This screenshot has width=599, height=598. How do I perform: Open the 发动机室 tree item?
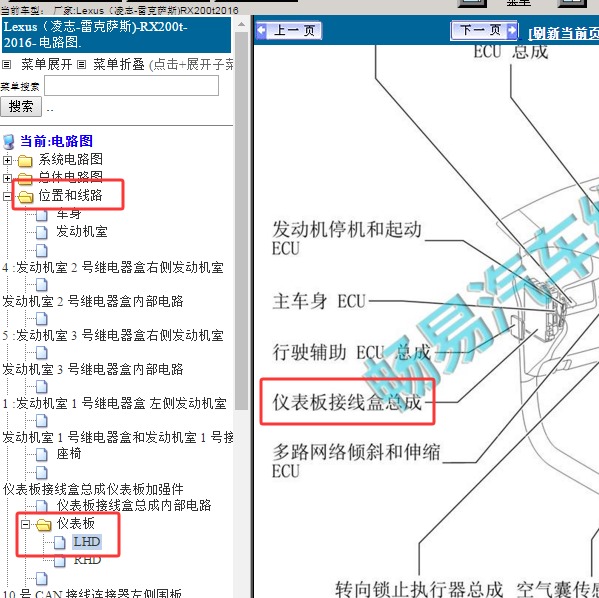pyautogui.click(x=82, y=232)
